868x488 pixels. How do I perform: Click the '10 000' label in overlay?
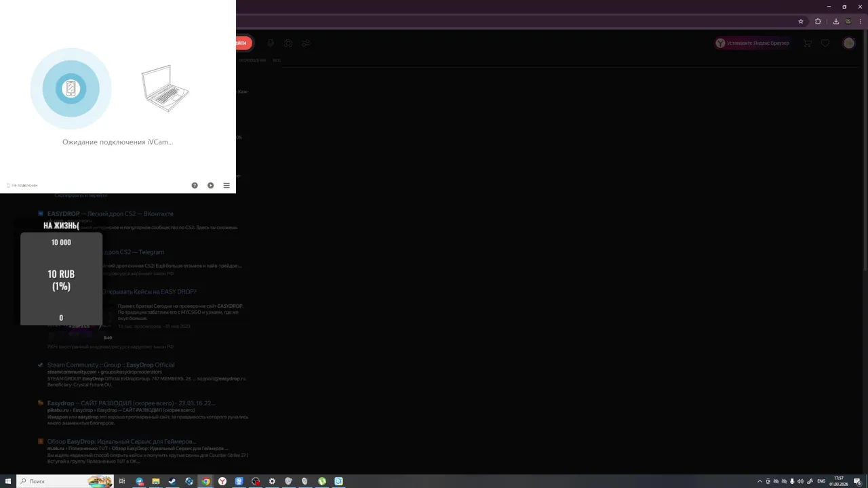click(x=61, y=242)
